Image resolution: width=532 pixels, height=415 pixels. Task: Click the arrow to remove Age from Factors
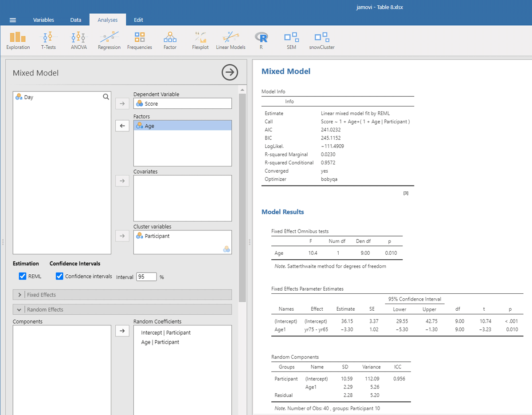[x=122, y=126]
